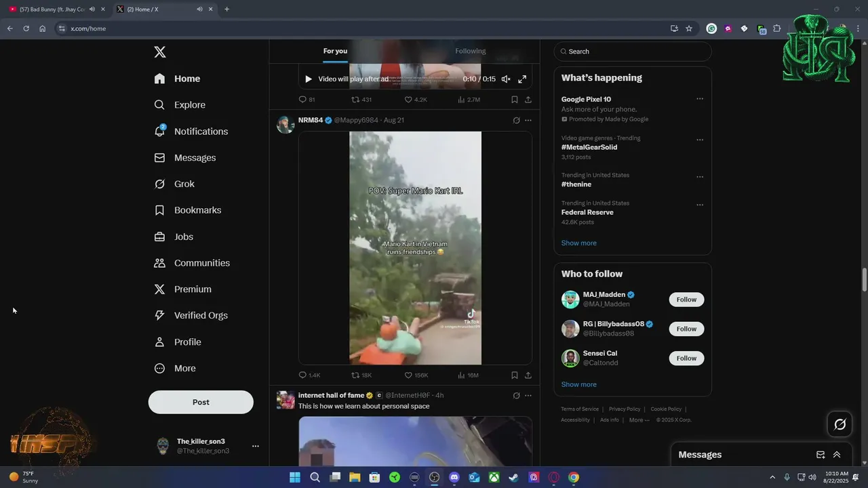Open Windows Start menu
868x488 pixels.
coord(295,477)
